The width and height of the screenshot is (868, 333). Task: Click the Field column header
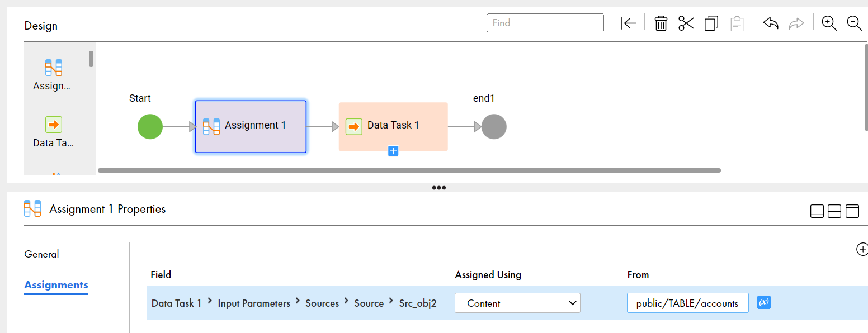[x=161, y=274]
